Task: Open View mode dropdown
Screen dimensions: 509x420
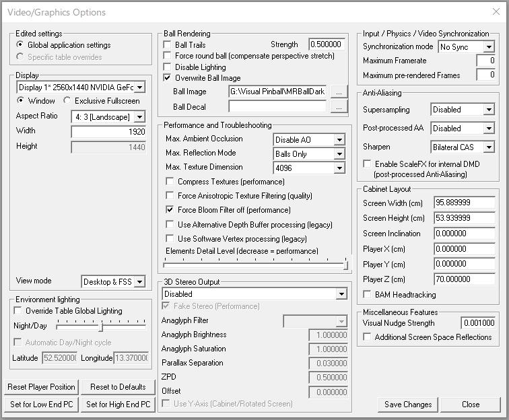Action: [x=113, y=281]
